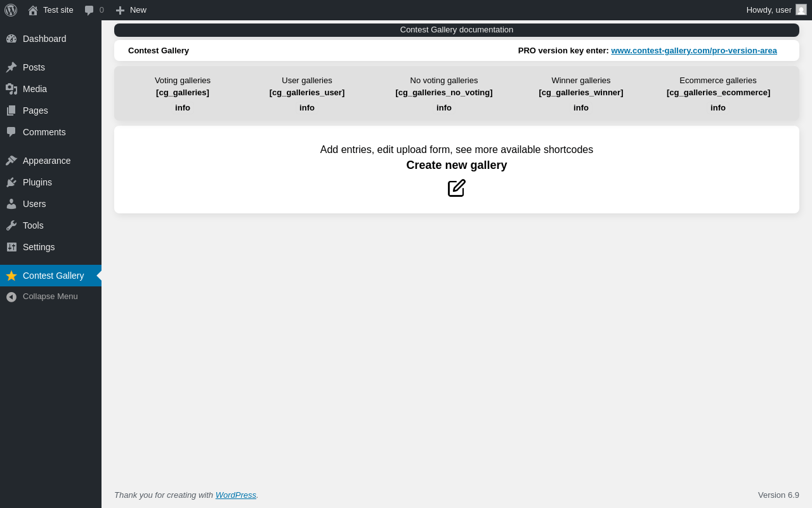Select Contest Gallery menu label
The height and width of the screenshot is (508, 812).
(x=53, y=276)
